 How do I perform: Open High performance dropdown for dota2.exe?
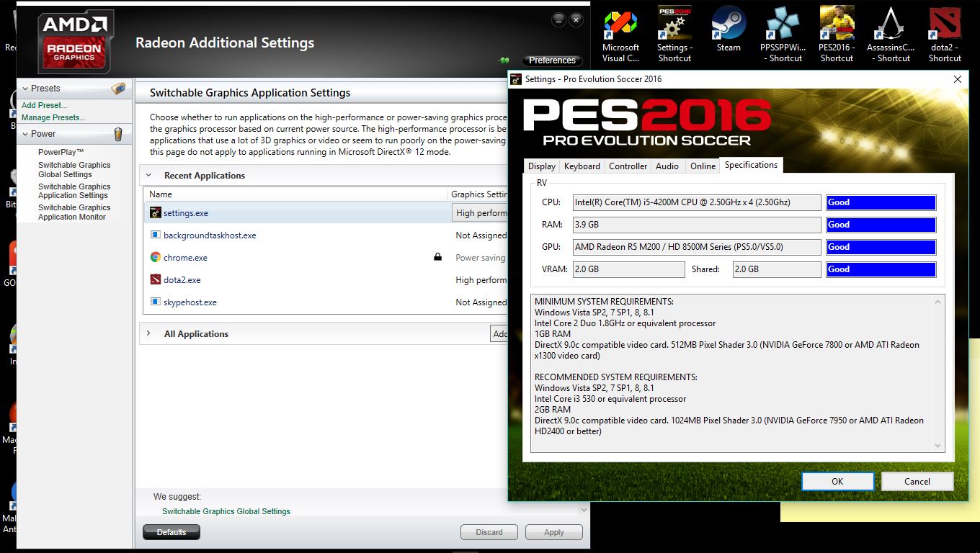click(481, 280)
